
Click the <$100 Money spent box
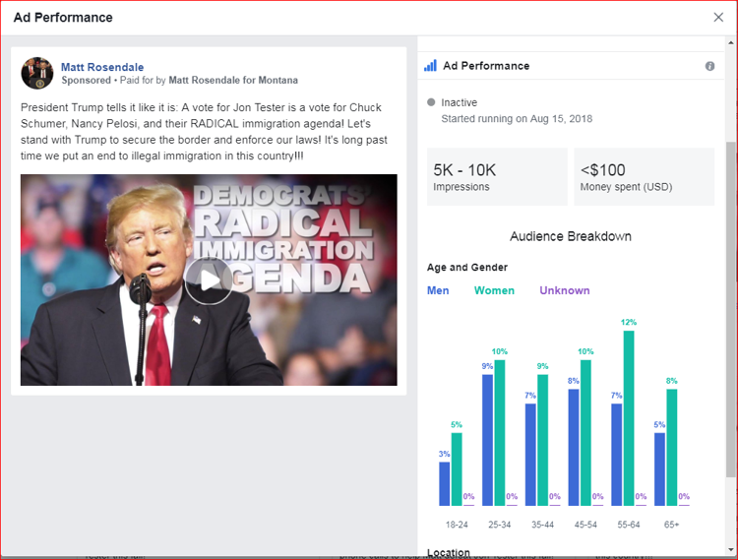click(x=644, y=176)
